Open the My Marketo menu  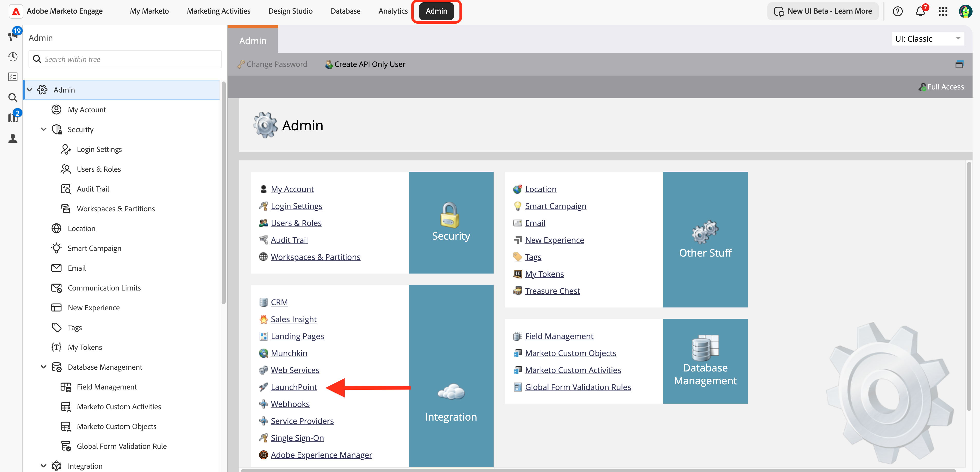[x=149, y=11]
